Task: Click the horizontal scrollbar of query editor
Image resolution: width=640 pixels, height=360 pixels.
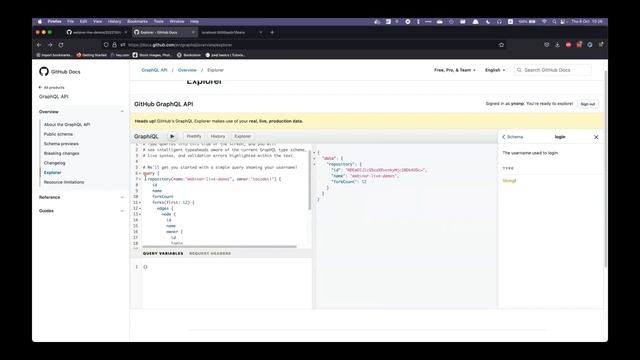Action: 219,247
